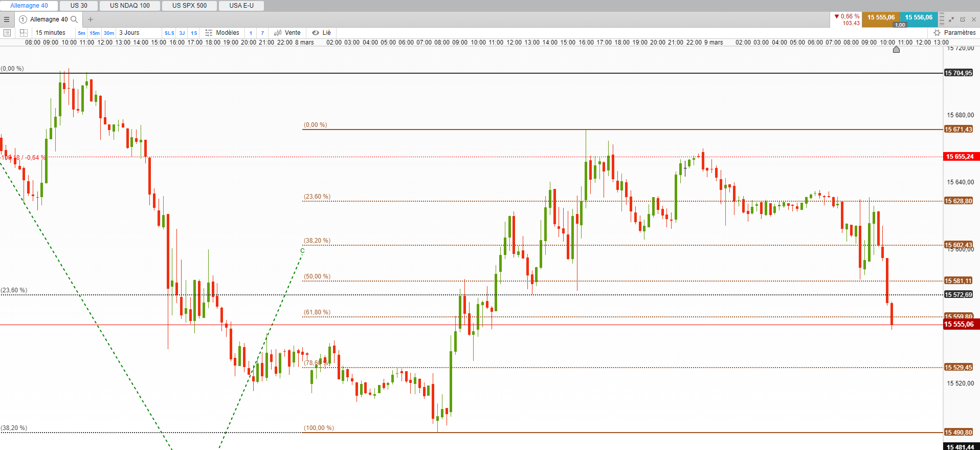This screenshot has width=980, height=450.
Task: Open the Vente order button
Action: pyautogui.click(x=287, y=33)
